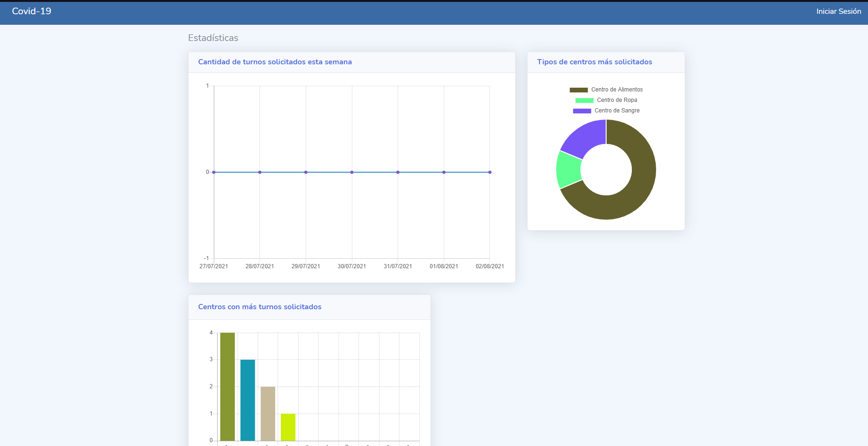Click the teal bar with value 3
The image size is (868, 446).
click(x=248, y=400)
